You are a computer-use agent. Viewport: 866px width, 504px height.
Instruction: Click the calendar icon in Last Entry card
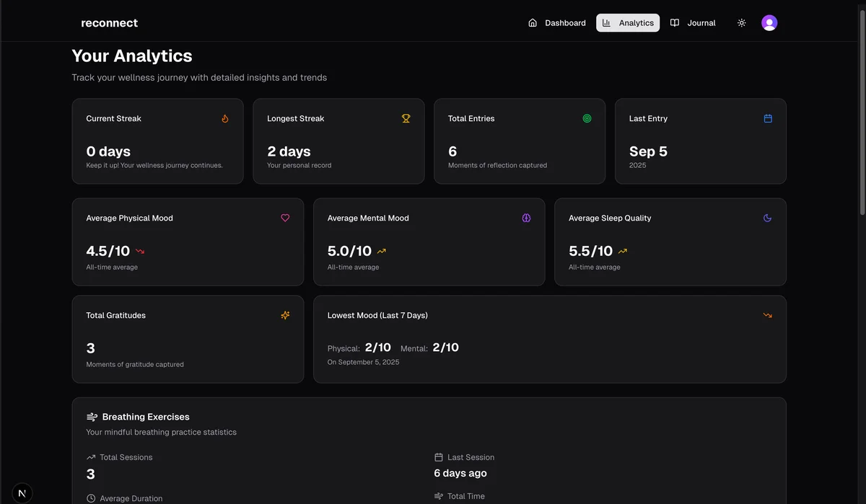[768, 119]
